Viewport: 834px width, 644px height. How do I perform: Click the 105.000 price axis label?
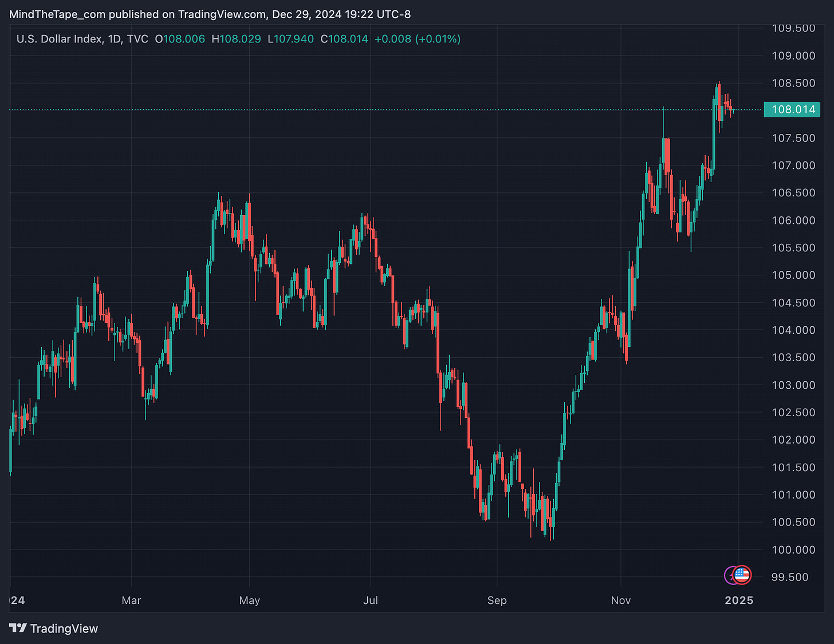coord(793,275)
